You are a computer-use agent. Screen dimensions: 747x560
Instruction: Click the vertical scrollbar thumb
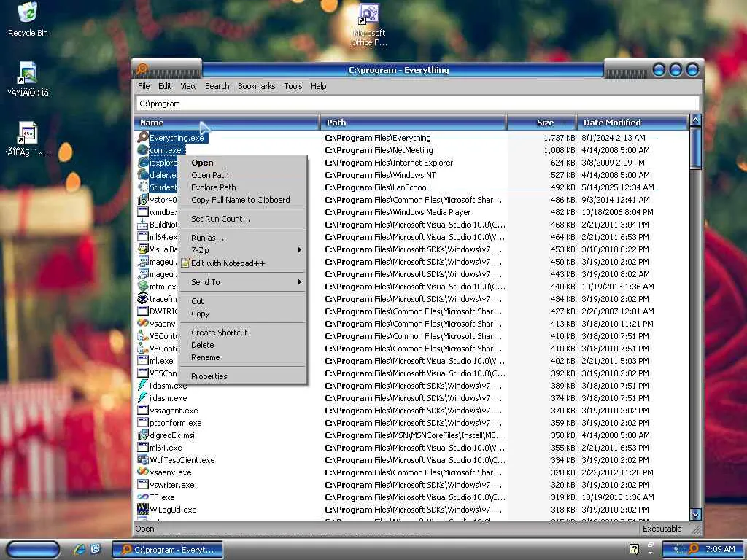coord(695,147)
